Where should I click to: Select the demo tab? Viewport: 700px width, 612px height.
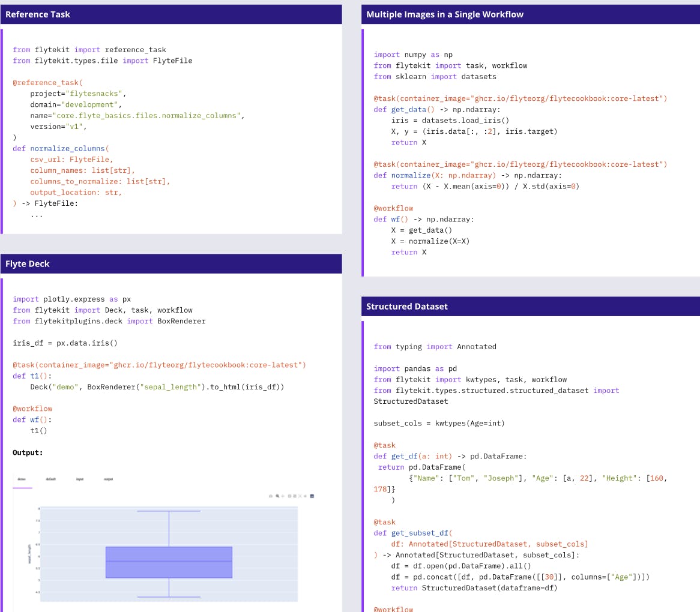[21, 479]
